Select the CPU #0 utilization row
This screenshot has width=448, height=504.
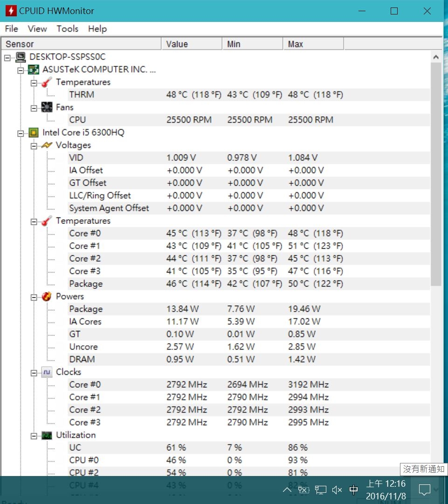click(x=249, y=460)
